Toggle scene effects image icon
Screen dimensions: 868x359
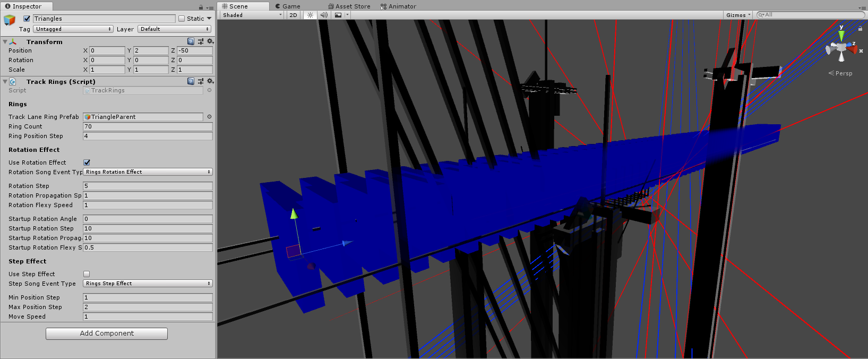click(x=339, y=15)
